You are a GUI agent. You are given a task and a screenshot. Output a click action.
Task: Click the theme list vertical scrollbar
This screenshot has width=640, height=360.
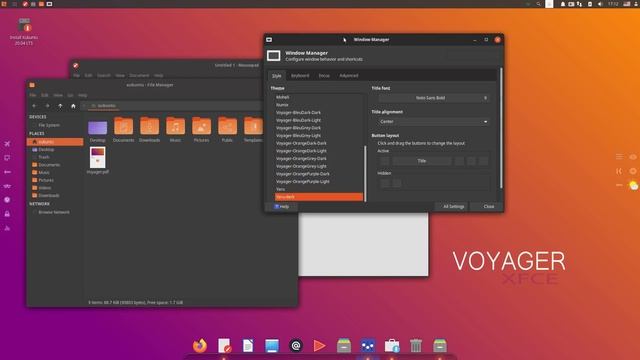365,173
